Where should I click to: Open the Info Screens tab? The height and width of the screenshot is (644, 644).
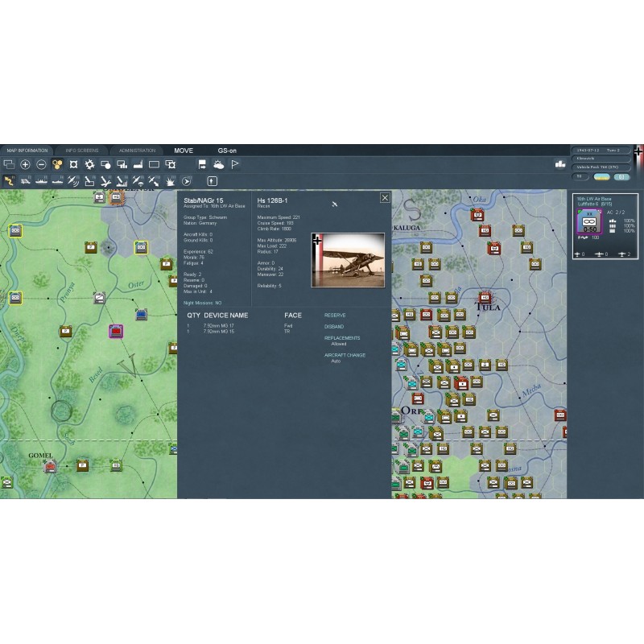click(82, 151)
